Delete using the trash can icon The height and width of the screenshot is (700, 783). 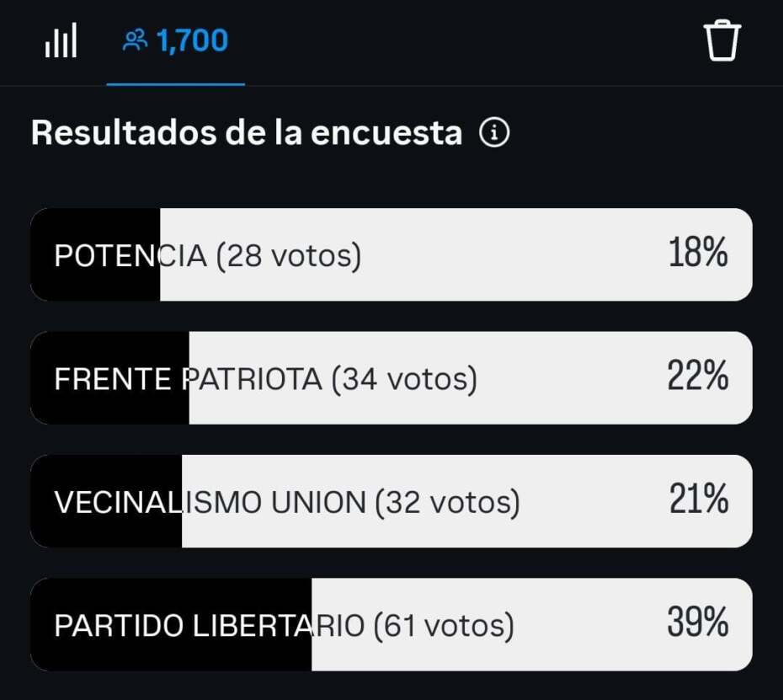point(722,40)
